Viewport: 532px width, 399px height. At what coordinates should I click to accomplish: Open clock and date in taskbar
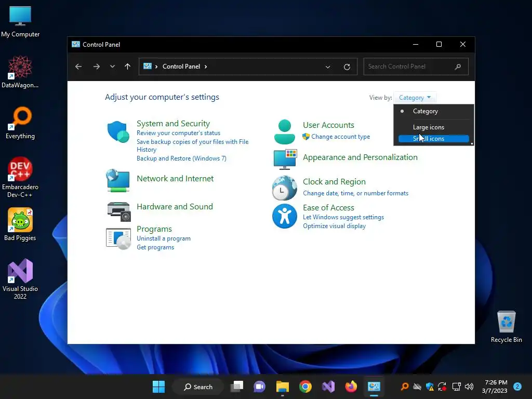pos(495,387)
